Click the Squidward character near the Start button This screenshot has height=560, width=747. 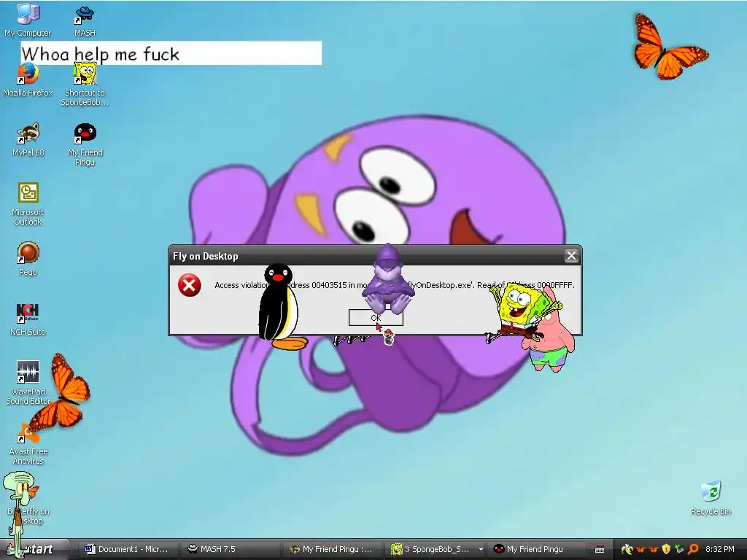pyautogui.click(x=20, y=514)
